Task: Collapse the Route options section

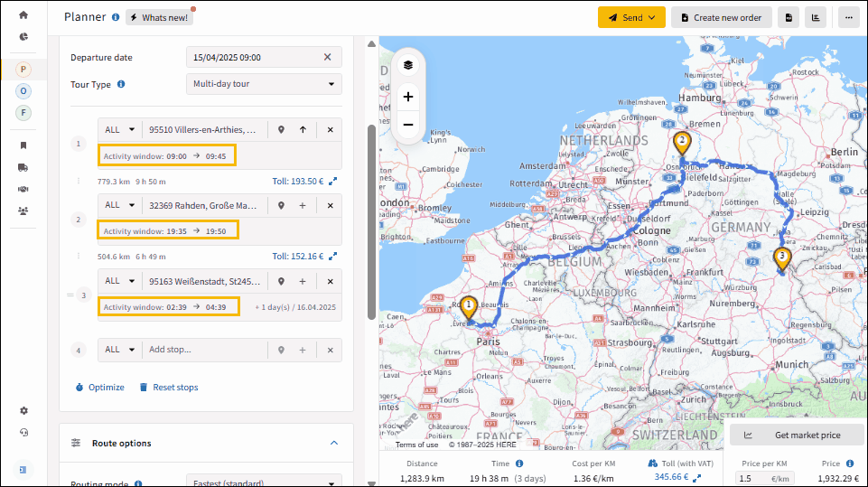Action: pyautogui.click(x=334, y=443)
